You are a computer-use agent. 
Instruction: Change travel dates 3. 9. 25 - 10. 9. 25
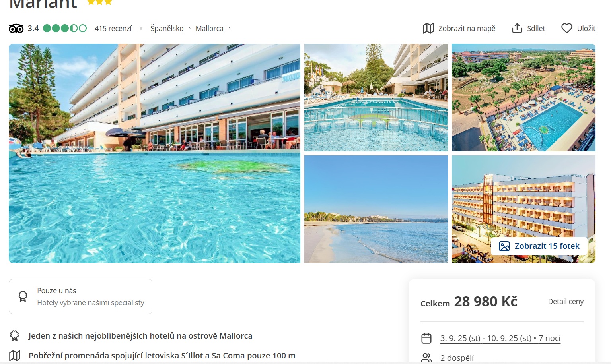point(500,338)
